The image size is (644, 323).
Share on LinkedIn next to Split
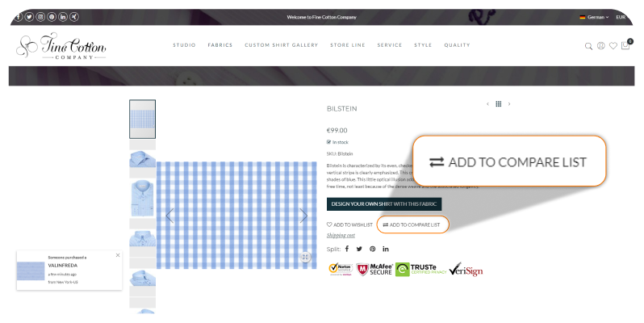(x=386, y=249)
